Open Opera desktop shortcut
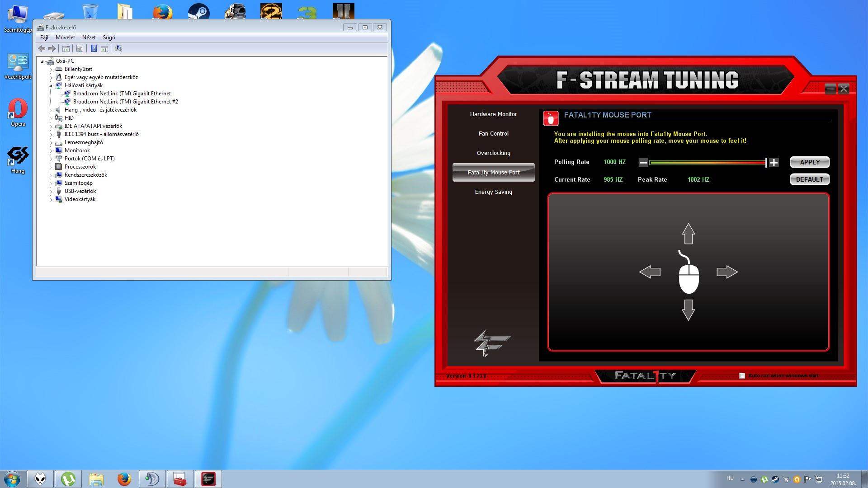The width and height of the screenshot is (868, 488). point(18,113)
